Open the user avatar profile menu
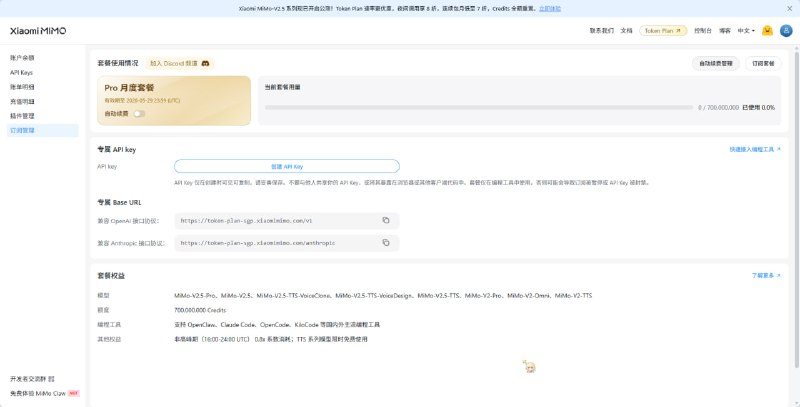 pyautogui.click(x=786, y=31)
